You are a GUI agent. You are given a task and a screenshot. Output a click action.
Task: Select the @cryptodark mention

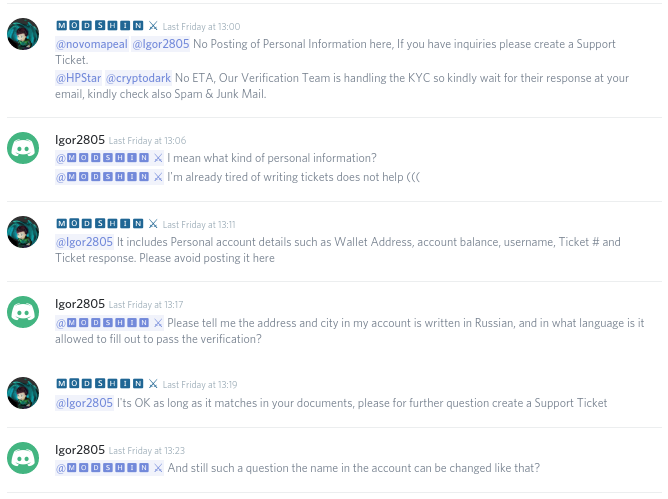138,78
